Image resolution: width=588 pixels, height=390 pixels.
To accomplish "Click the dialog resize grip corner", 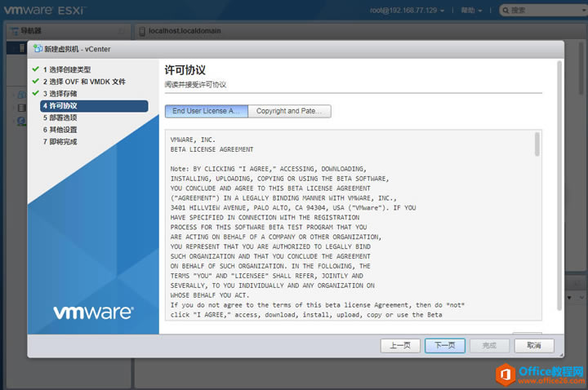I will point(561,354).
